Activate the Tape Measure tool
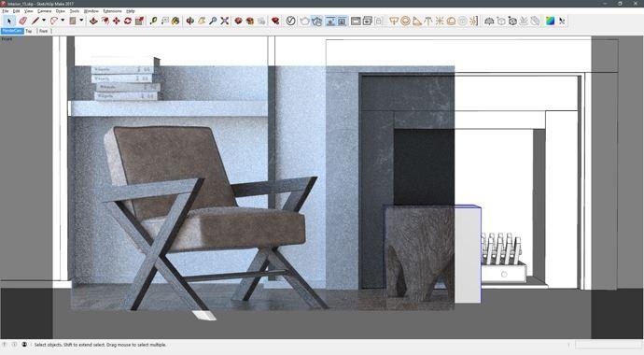This screenshot has width=644, height=355. pyautogui.click(x=154, y=21)
